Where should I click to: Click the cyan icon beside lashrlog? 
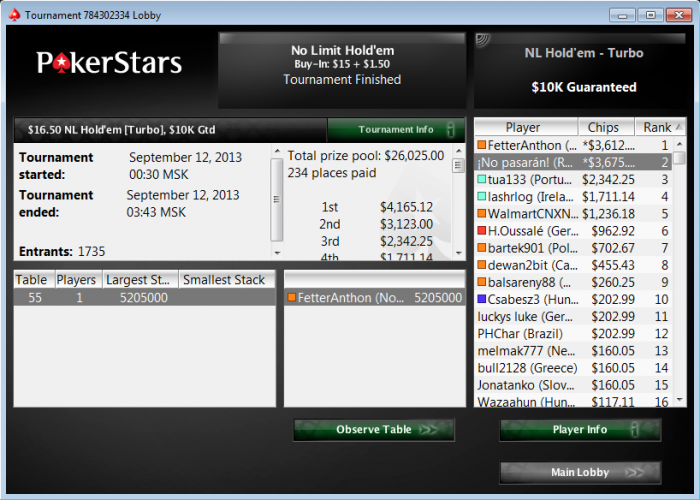(x=482, y=196)
